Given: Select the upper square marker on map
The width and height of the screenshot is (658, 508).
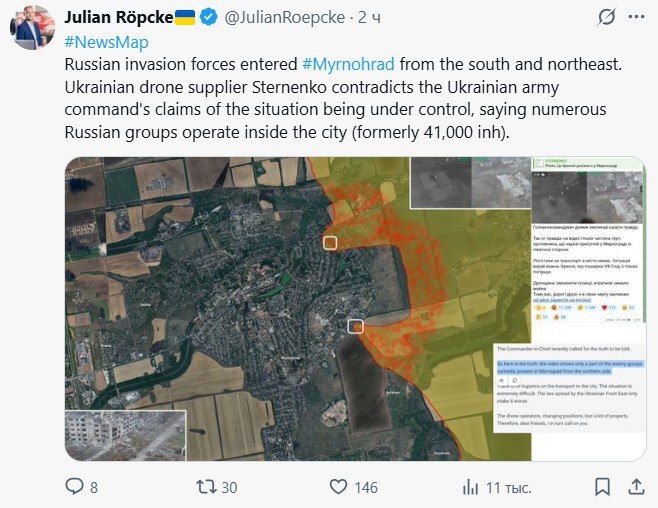Looking at the screenshot, I should coord(330,242).
